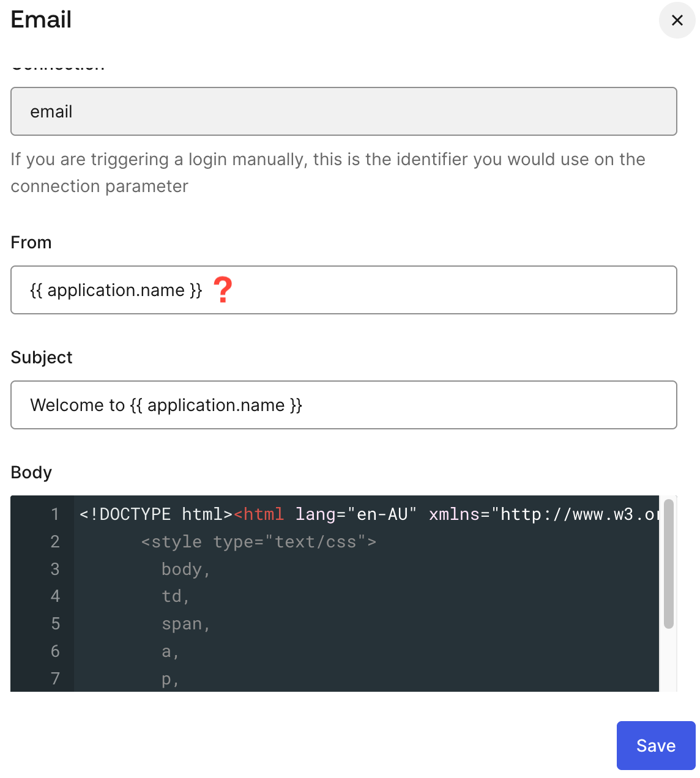Click the Save button
700x778 pixels.
pos(656,745)
